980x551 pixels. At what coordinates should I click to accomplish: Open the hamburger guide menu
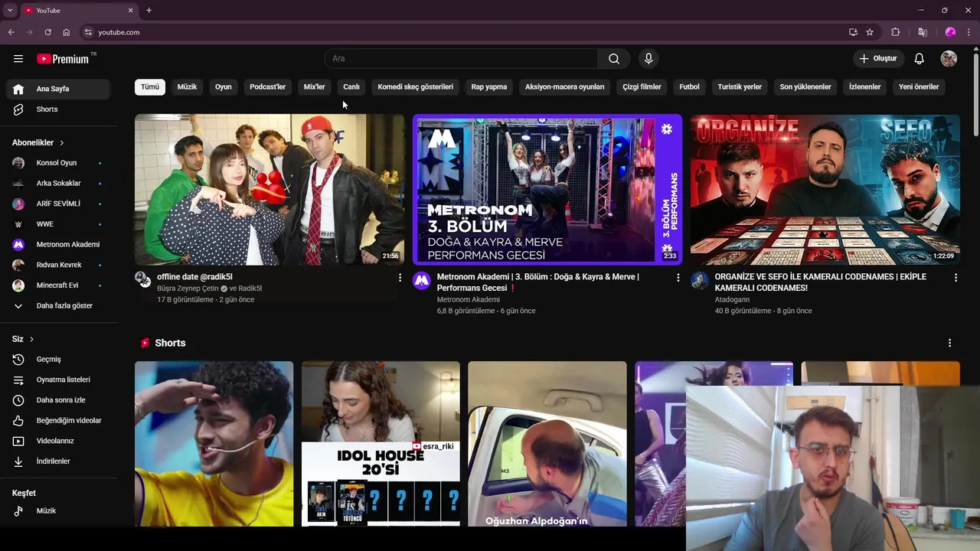18,59
